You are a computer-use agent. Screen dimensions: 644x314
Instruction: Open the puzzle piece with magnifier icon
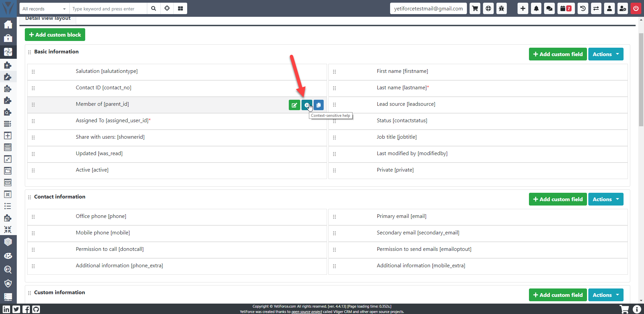click(x=8, y=112)
